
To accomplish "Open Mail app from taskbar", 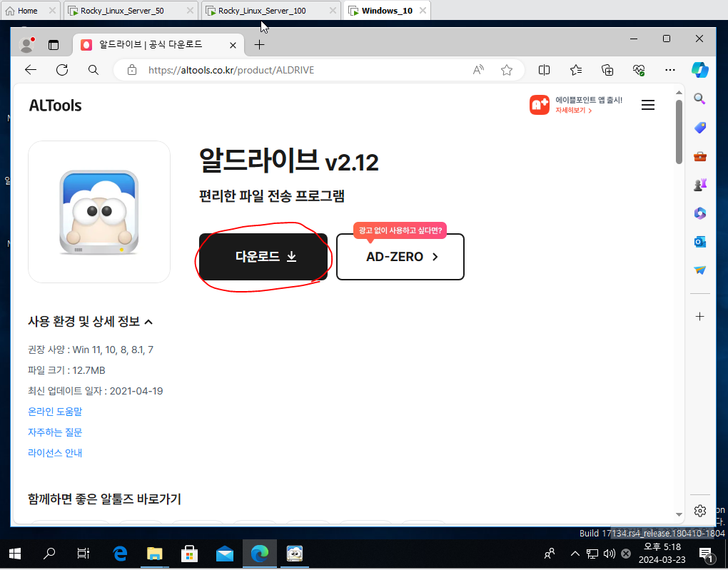I will pyautogui.click(x=225, y=554).
